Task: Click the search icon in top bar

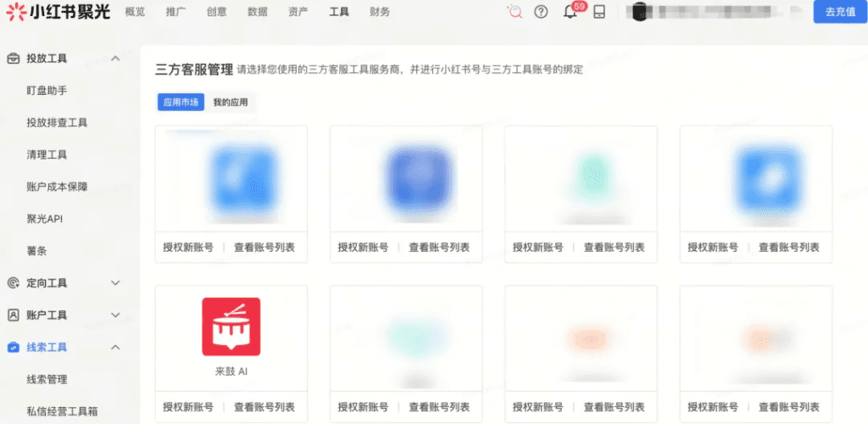Action: pyautogui.click(x=514, y=12)
